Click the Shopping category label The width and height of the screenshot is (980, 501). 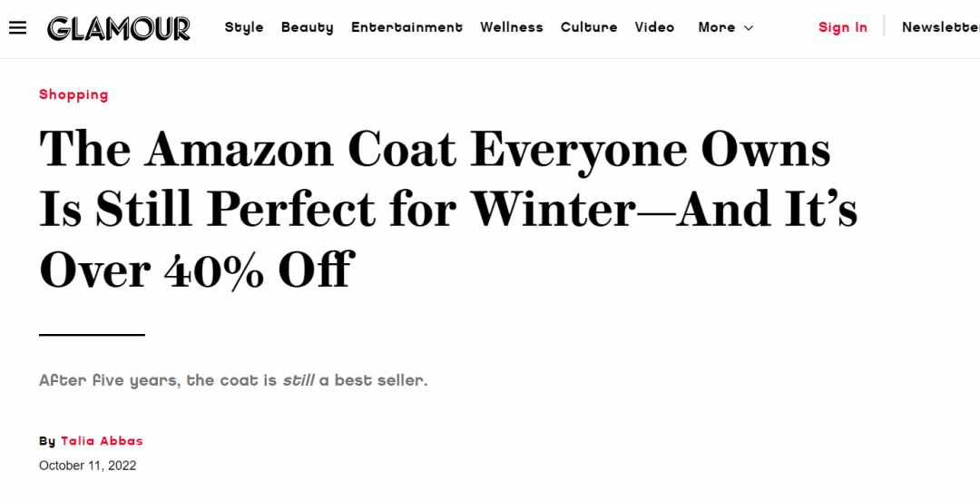point(73,94)
